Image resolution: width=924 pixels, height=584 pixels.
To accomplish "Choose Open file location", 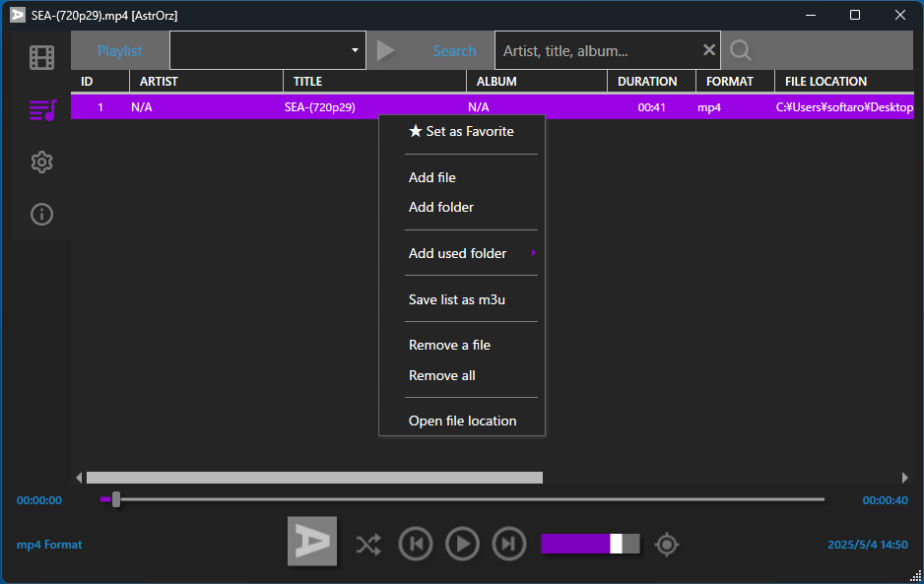I will tap(461, 421).
